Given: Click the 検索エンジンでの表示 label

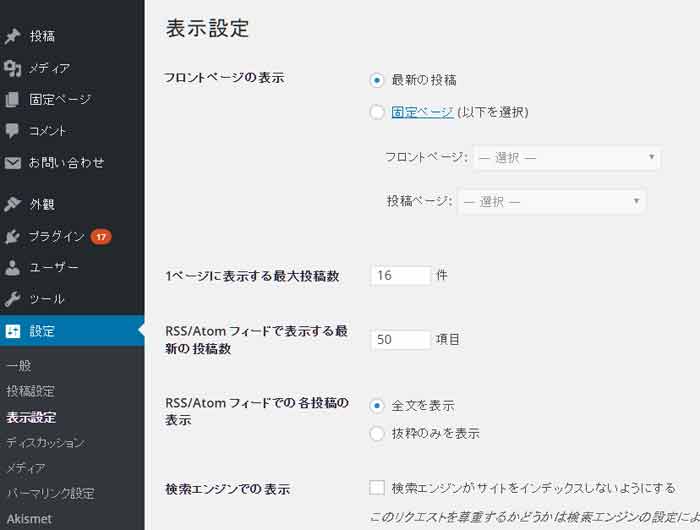Looking at the screenshot, I should point(228,489).
